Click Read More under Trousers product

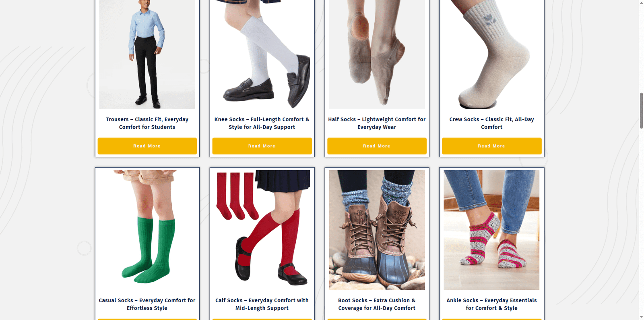tap(147, 146)
